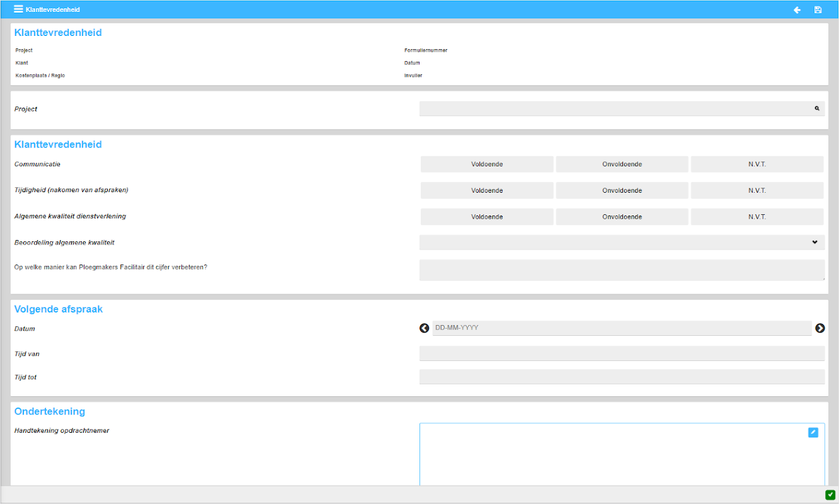Expand the Beoordeling algemene kwaliteit dropdown
This screenshot has height=504, width=839.
point(622,243)
